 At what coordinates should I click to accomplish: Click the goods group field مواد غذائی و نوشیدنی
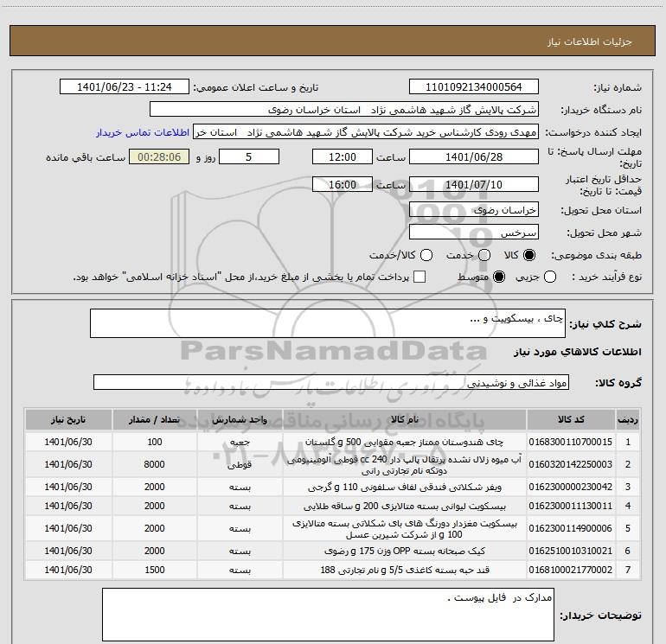coord(331,382)
